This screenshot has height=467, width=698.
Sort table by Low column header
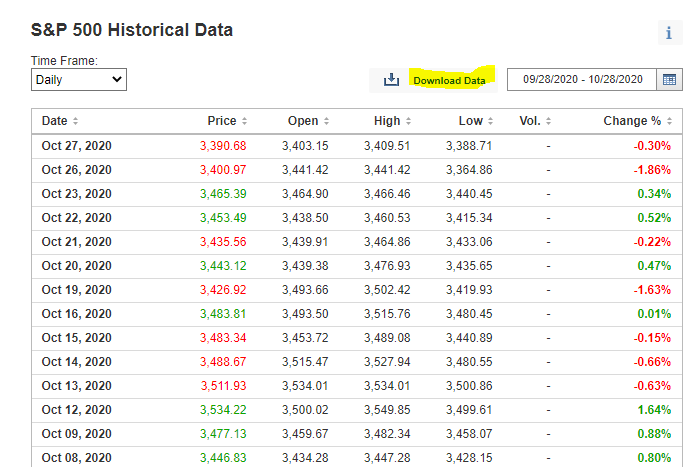[x=470, y=121]
